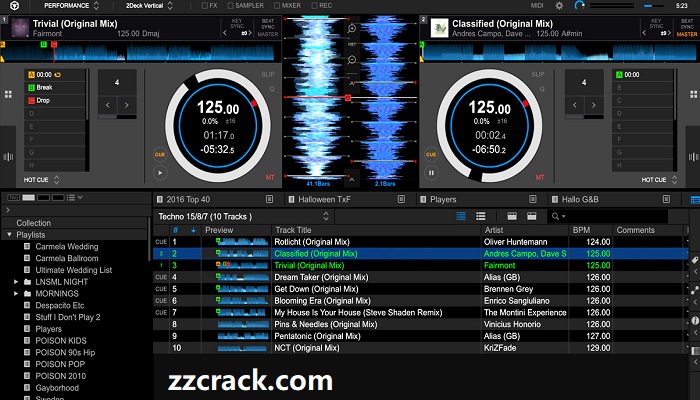700x400 pixels.
Task: Click palette icon beside 2016 Top 40
Action: [269, 199]
